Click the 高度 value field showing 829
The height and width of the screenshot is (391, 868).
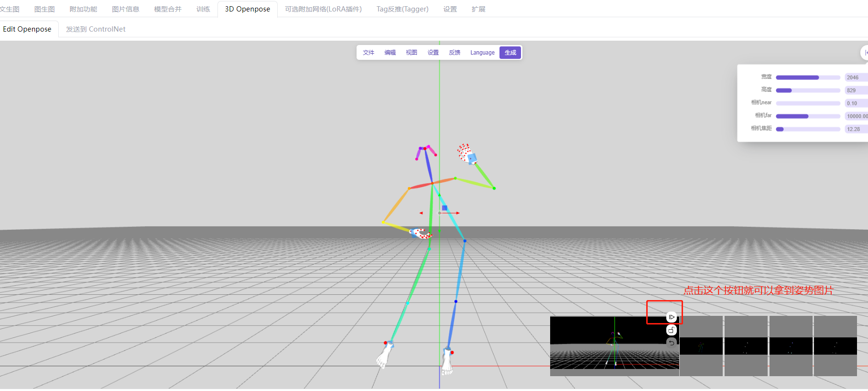point(856,90)
